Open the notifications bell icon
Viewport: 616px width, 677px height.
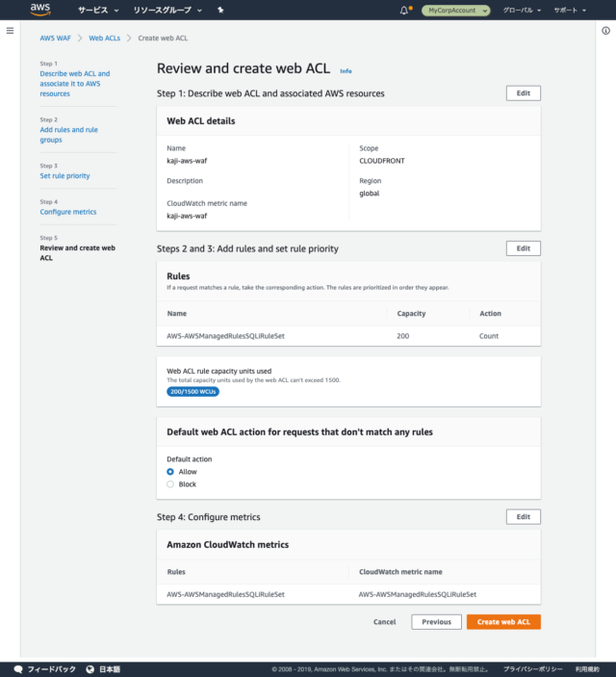(404, 11)
